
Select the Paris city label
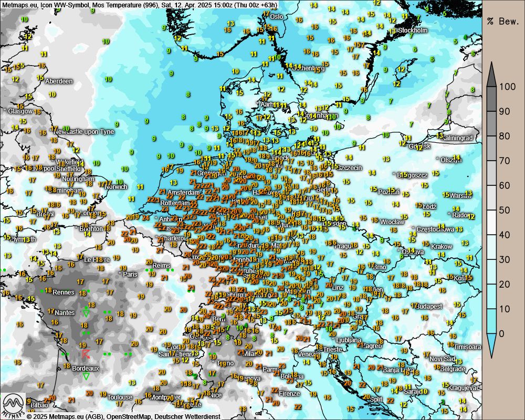[x=129, y=274]
